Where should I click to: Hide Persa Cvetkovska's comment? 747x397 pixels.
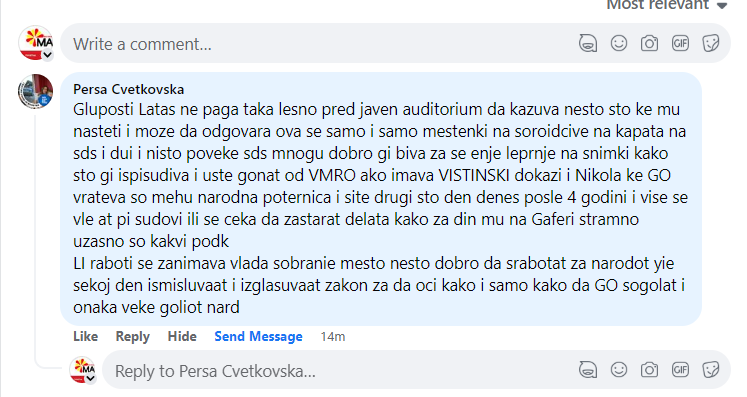[182, 336]
